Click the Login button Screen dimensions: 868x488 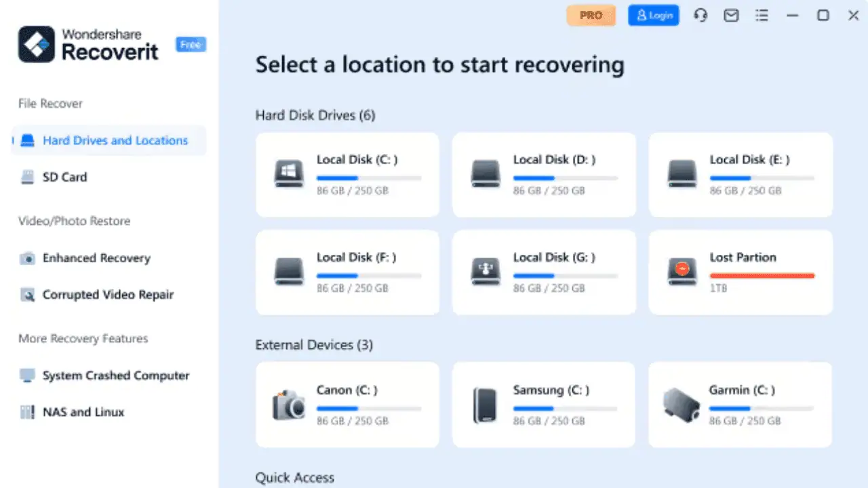[x=653, y=15]
